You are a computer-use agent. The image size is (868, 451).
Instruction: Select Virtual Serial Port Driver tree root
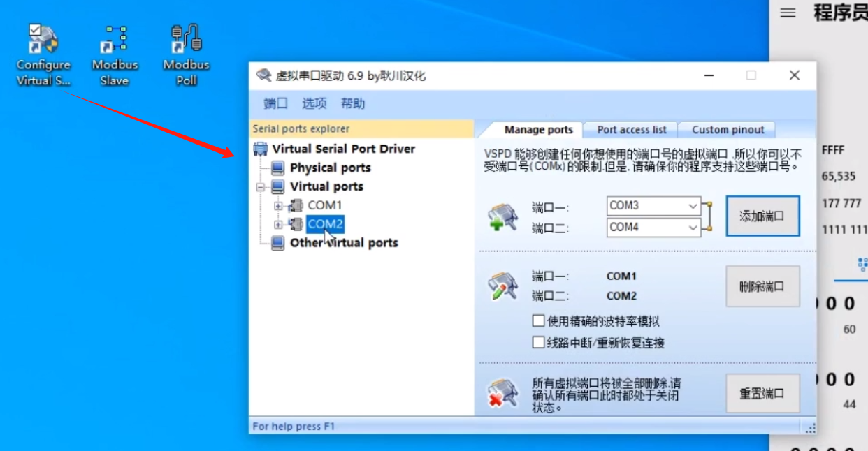point(343,149)
